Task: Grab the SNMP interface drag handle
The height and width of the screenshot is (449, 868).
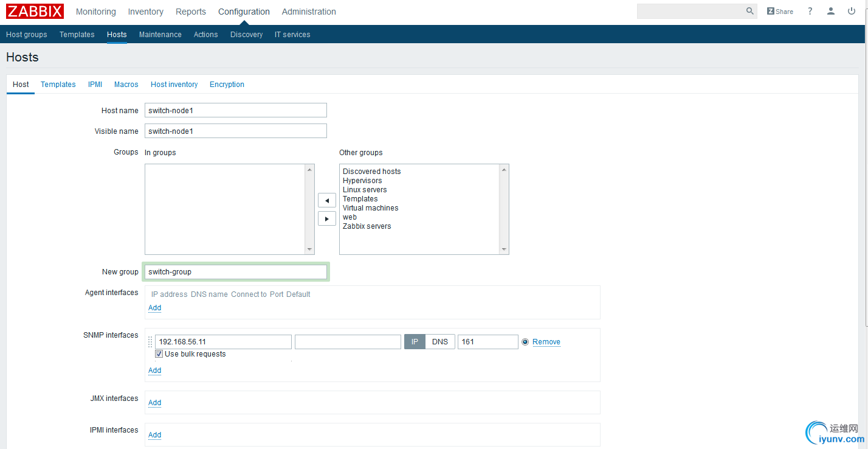Action: (x=150, y=342)
